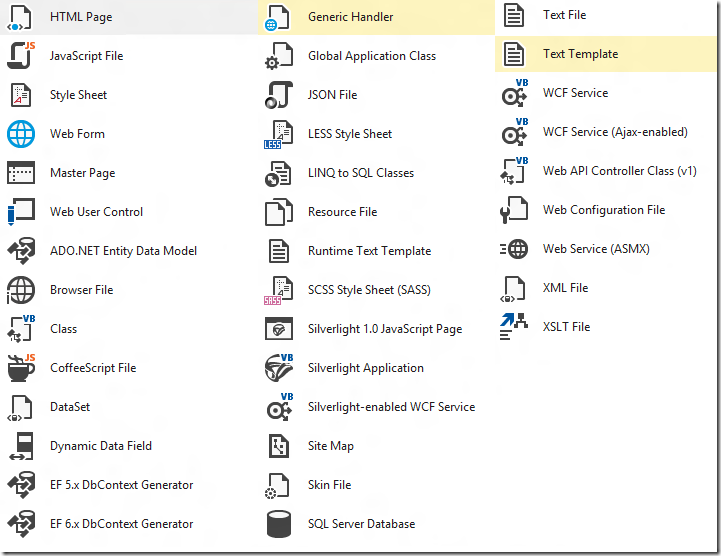Screen dimensions: 721x556
Task: Select the SQL Server Database cylinder icon
Action: point(279,524)
